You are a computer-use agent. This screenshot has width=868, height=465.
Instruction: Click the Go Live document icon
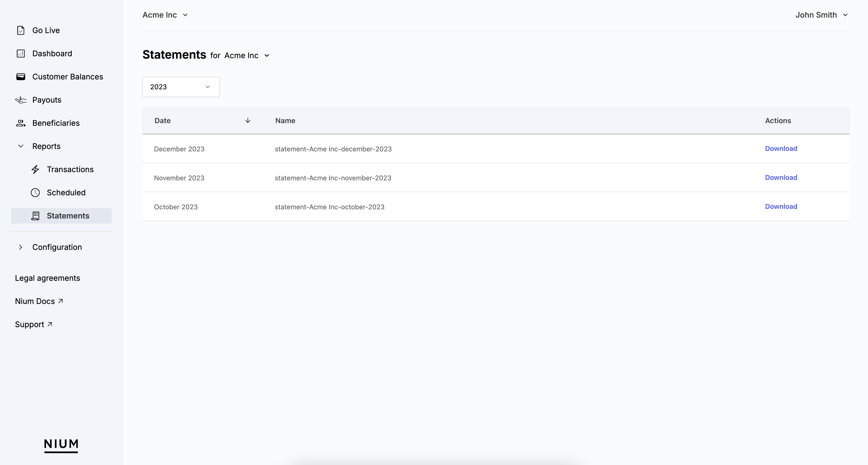click(21, 30)
